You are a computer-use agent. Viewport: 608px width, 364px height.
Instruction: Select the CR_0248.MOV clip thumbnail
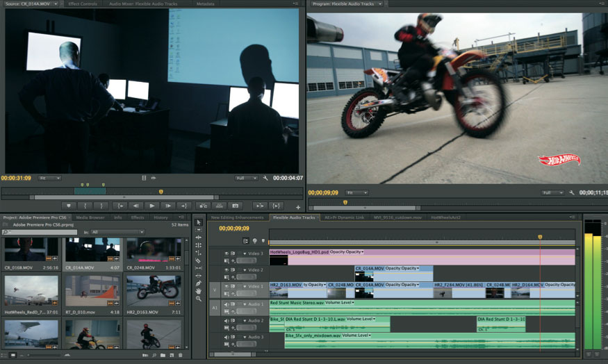coord(154,249)
